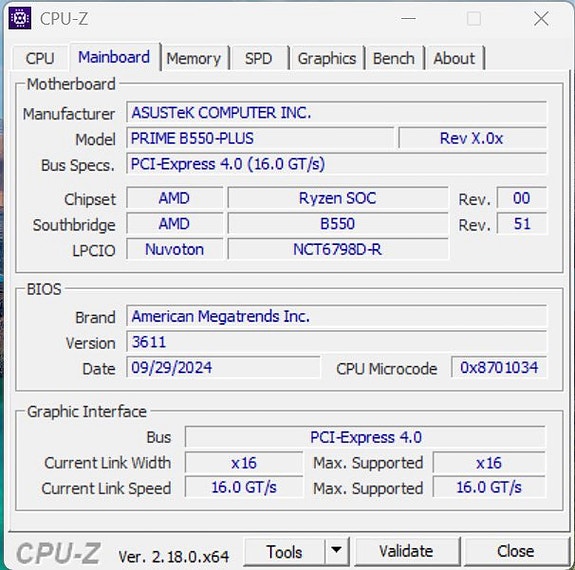Select the SPD tab
The image size is (575, 570).
point(259,58)
